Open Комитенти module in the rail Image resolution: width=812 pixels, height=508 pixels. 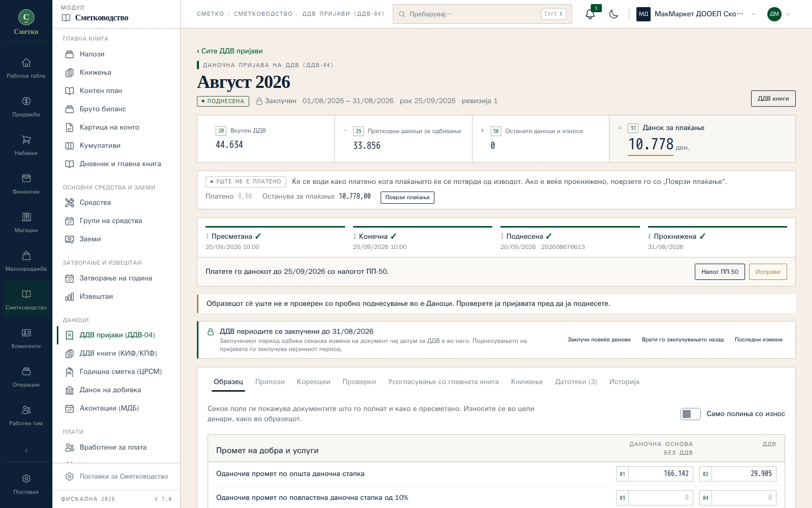26,338
